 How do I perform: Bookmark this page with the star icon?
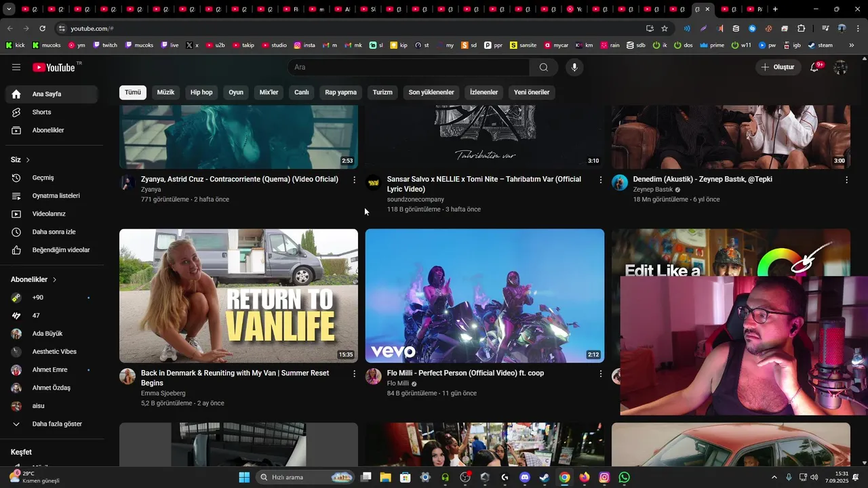[665, 28]
